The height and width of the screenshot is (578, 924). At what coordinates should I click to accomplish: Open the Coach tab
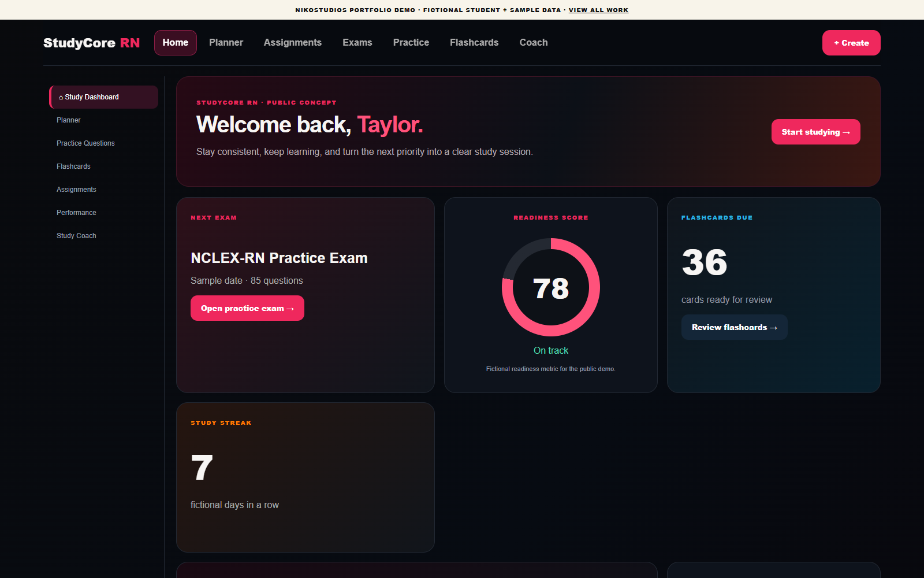click(534, 43)
